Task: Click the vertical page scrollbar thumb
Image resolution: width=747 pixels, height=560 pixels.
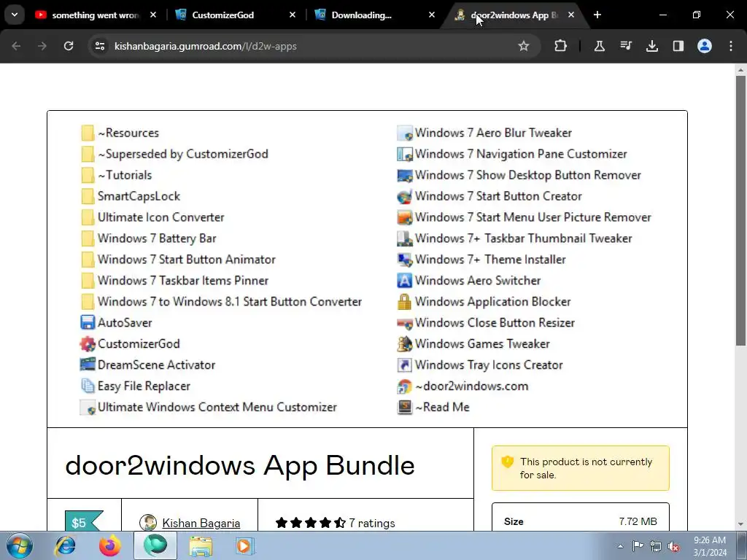Action: pyautogui.click(x=741, y=209)
